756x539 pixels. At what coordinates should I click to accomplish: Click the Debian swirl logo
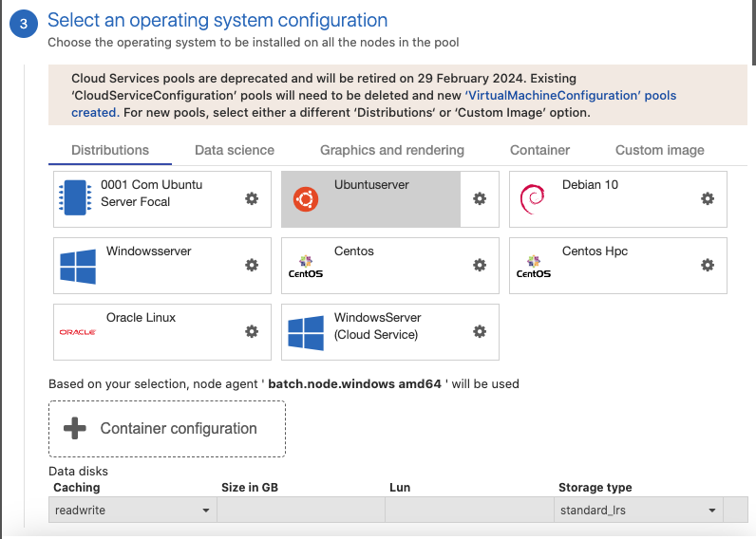[533, 199]
